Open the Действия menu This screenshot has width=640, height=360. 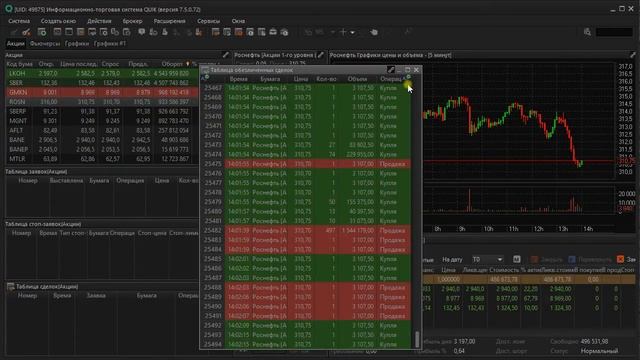pyautogui.click(x=99, y=21)
